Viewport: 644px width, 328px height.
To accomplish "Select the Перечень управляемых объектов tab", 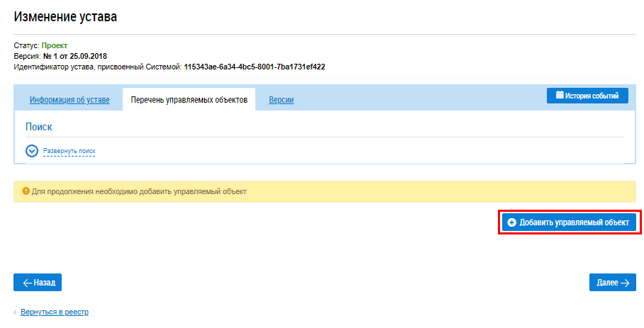I will click(x=189, y=100).
